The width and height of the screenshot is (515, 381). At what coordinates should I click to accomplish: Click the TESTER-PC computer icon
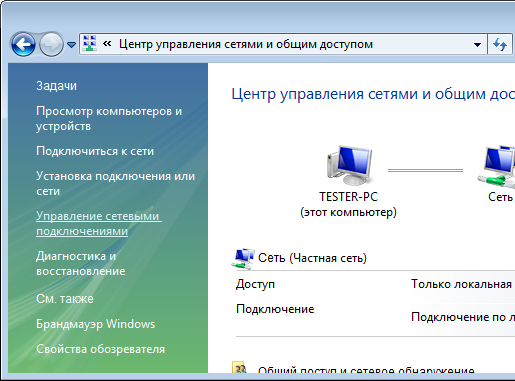(x=349, y=165)
